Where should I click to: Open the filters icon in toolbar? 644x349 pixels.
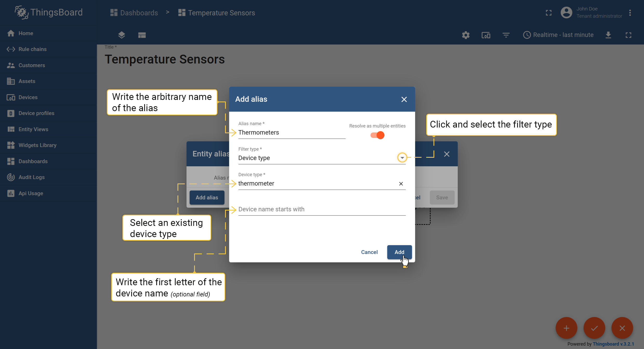pyautogui.click(x=506, y=35)
